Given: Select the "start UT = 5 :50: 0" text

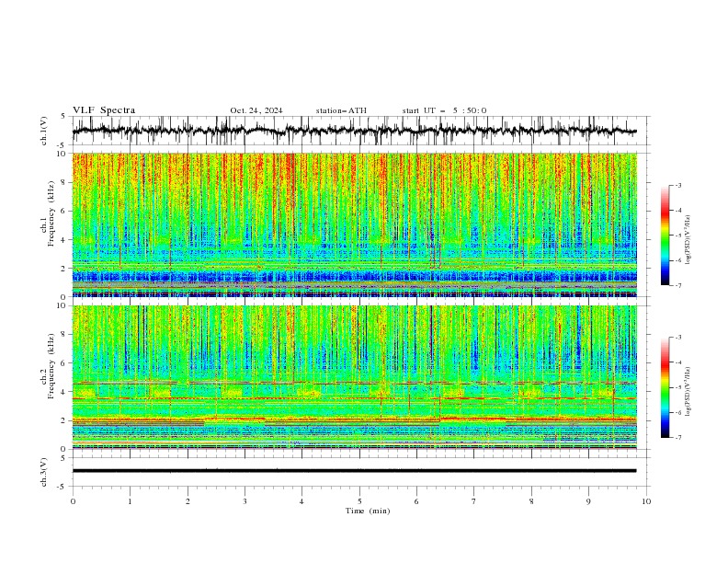Looking at the screenshot, I should point(444,110).
